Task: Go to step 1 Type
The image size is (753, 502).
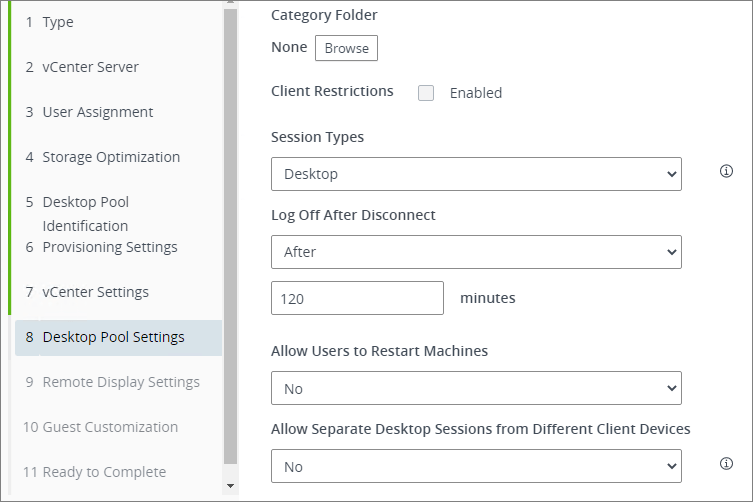Action: pos(58,22)
